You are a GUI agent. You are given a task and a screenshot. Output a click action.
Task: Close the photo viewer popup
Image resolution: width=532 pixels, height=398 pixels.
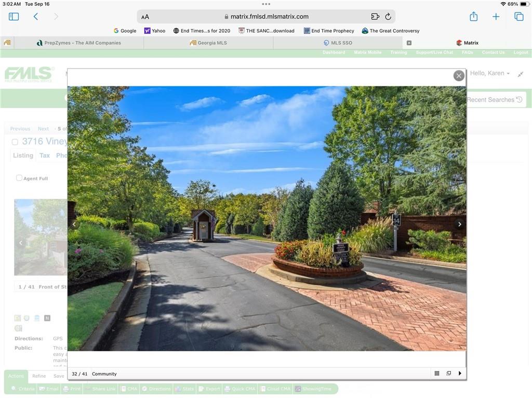pyautogui.click(x=459, y=76)
